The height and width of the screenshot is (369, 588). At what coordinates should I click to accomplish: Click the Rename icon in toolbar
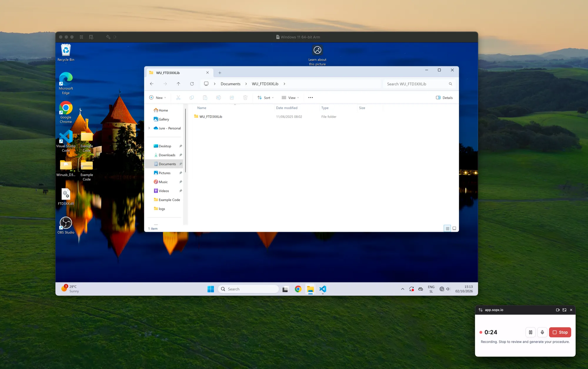218,98
